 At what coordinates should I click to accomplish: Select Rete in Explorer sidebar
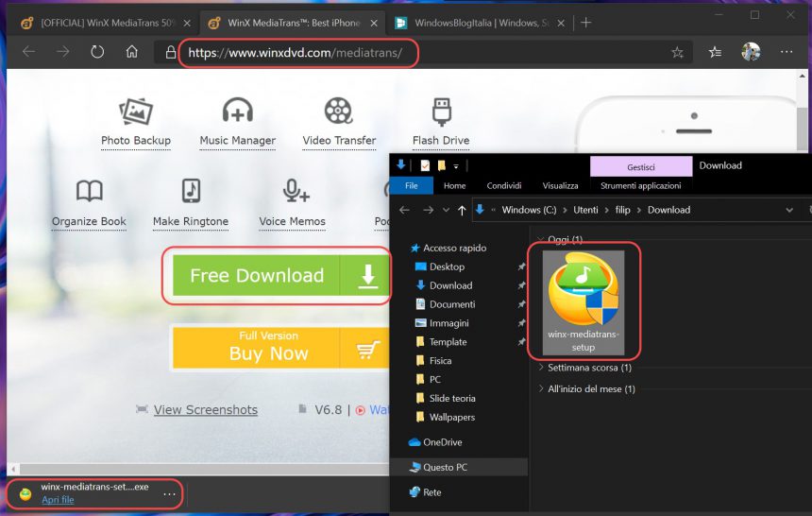pyautogui.click(x=425, y=492)
